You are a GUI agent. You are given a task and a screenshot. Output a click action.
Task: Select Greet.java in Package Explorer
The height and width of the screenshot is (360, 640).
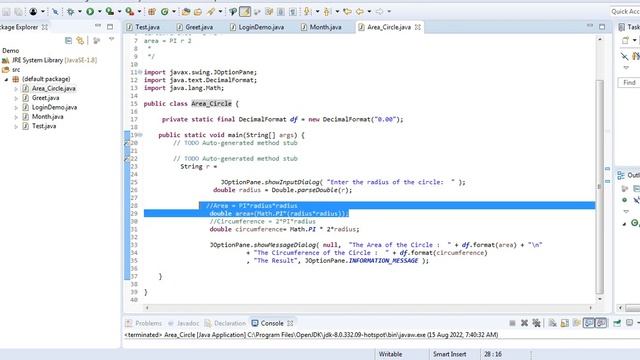(45, 98)
